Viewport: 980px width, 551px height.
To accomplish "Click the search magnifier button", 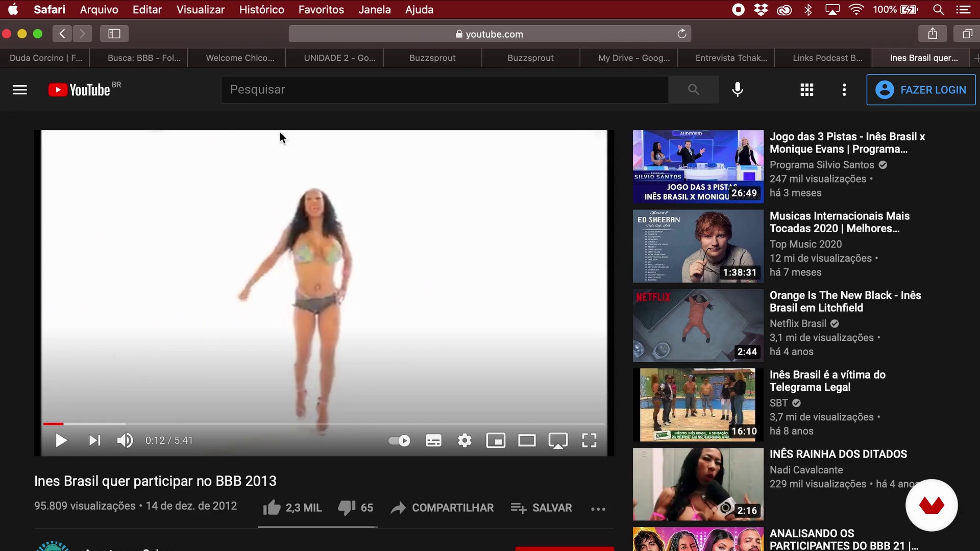I will click(693, 90).
